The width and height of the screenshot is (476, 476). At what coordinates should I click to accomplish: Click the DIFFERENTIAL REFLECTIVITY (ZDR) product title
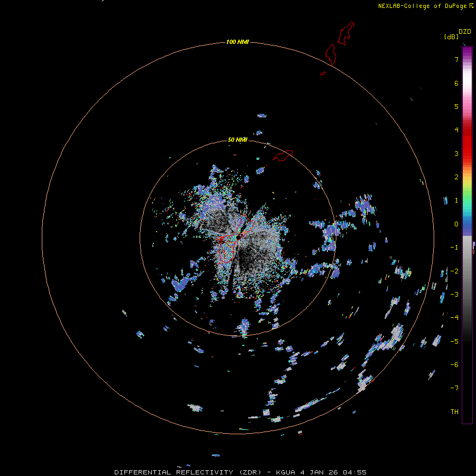coord(188,472)
